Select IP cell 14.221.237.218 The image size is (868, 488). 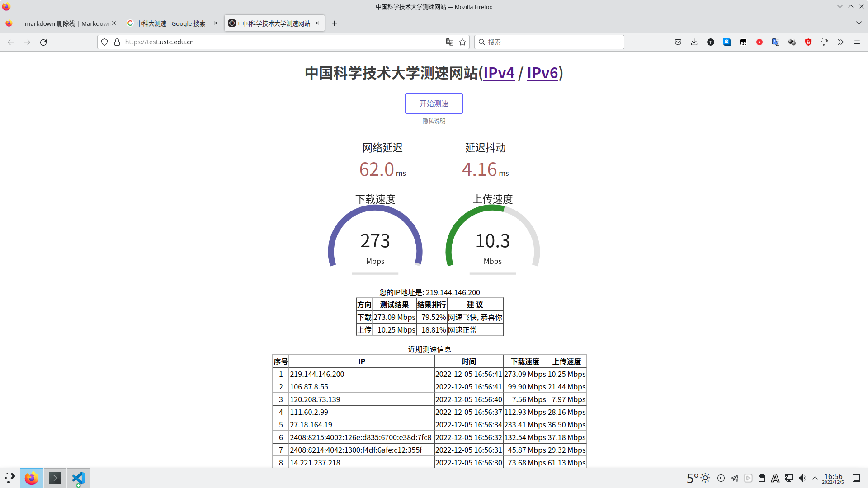362,463
